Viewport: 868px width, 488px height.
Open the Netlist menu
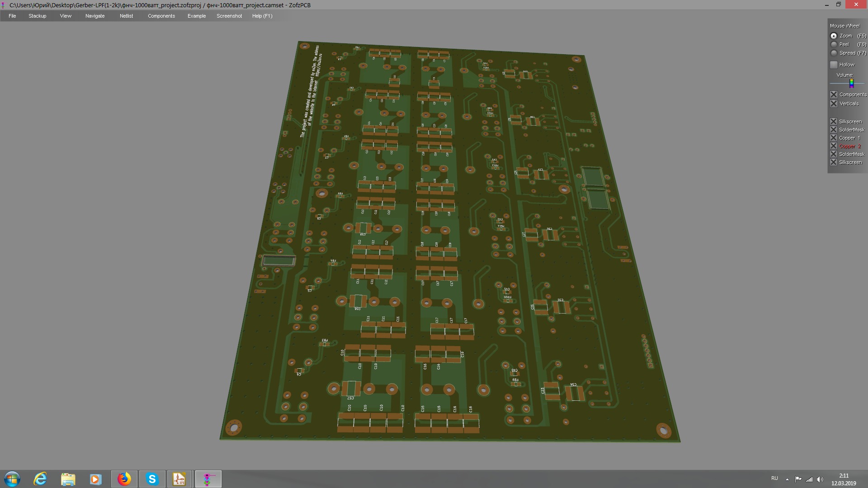[126, 16]
